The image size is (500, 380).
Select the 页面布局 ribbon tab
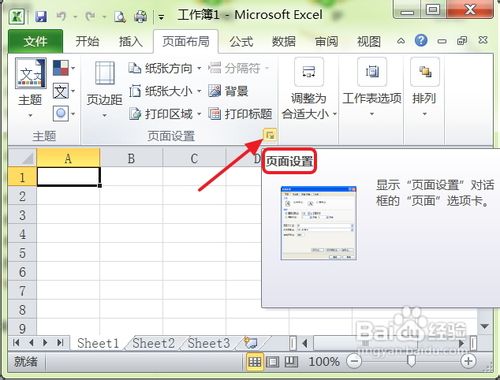click(186, 41)
